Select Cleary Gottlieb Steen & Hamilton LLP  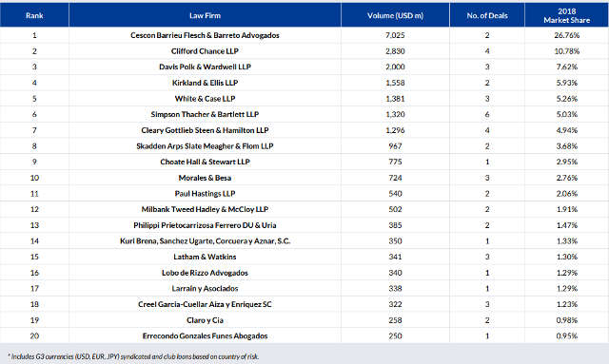(x=206, y=130)
